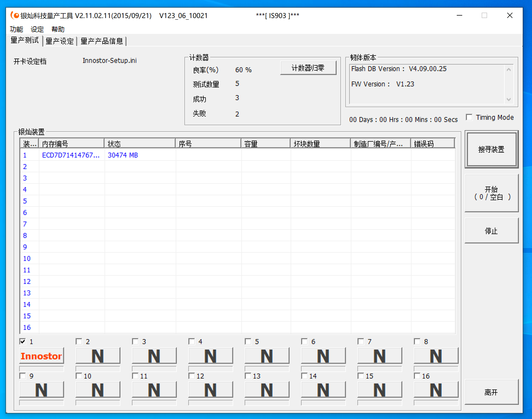Click the 容量 column header
Viewport: 532px width, 419px height.
pos(266,143)
